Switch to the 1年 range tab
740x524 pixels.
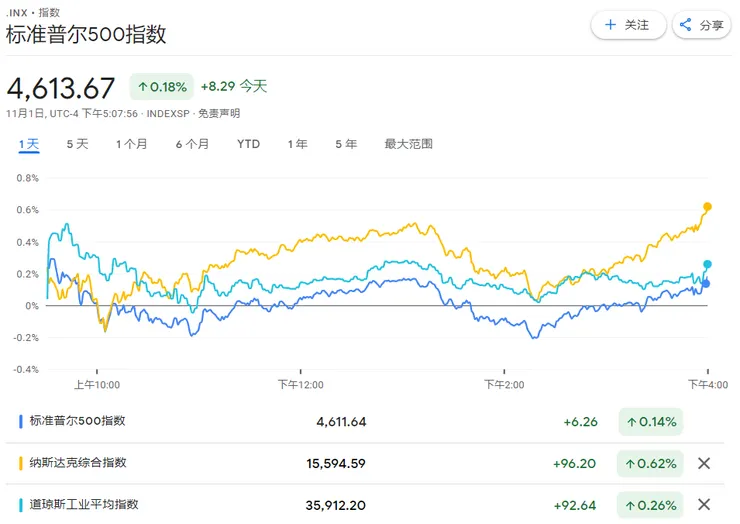[x=298, y=144]
